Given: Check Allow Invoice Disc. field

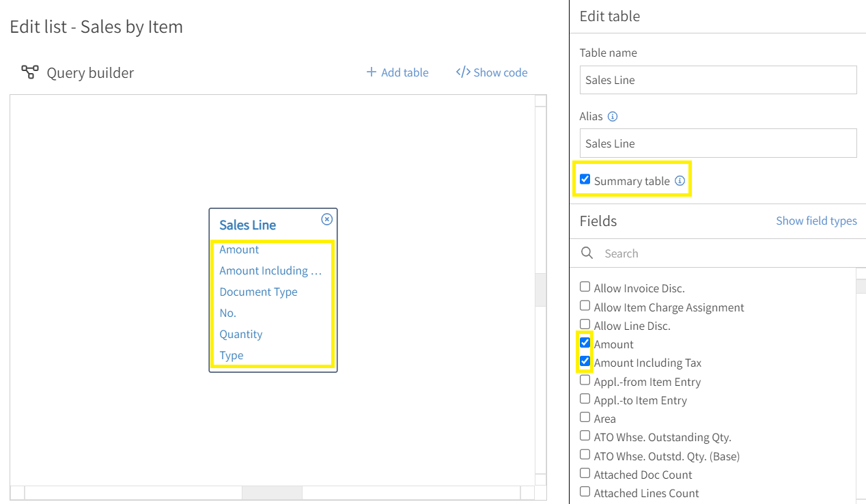Looking at the screenshot, I should (x=585, y=287).
